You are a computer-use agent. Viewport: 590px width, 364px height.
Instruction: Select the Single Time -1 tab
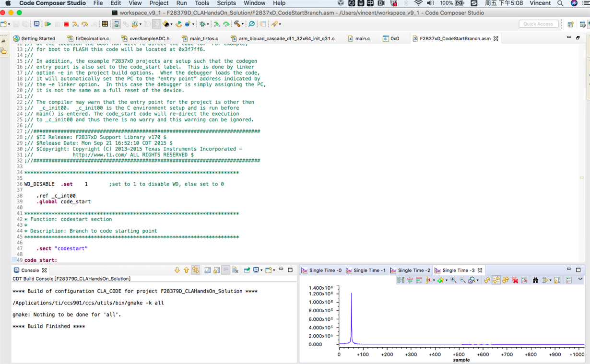tap(366, 270)
